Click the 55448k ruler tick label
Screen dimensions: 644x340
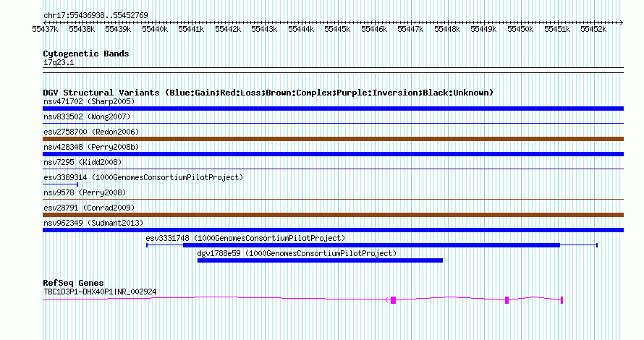(x=447, y=29)
